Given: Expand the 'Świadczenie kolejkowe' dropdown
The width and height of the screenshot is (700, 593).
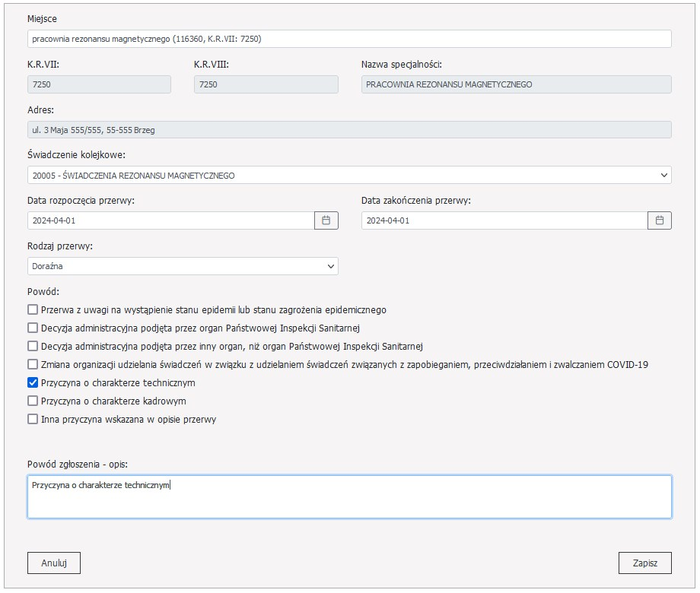Looking at the screenshot, I should 349,176.
